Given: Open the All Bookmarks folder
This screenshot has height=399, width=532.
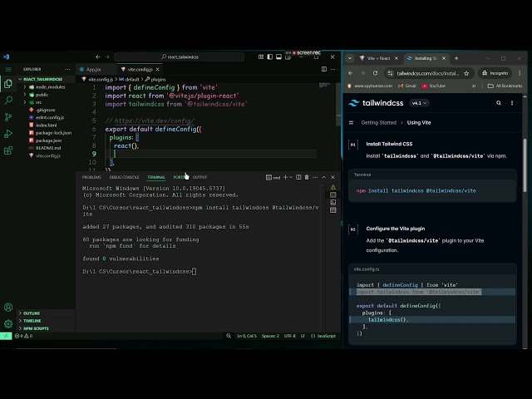Looking at the screenshot, I should click(505, 86).
